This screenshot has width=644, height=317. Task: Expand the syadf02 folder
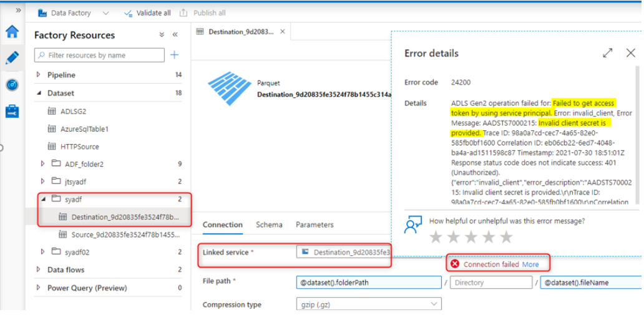tap(42, 251)
